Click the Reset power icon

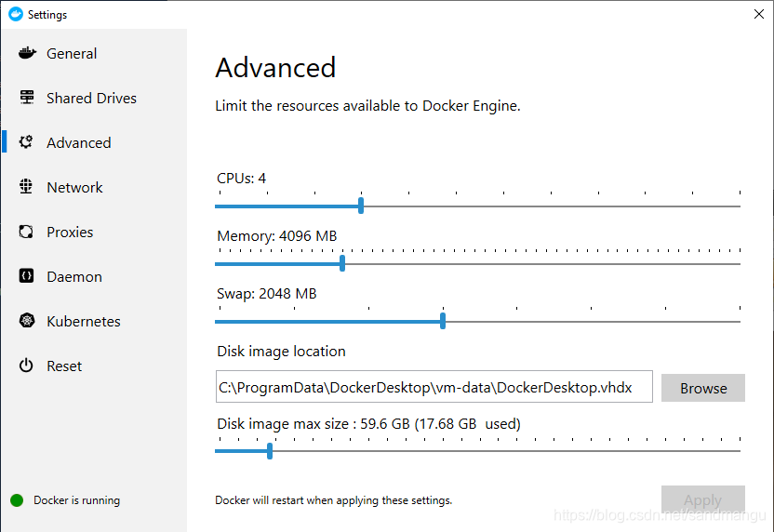26,366
